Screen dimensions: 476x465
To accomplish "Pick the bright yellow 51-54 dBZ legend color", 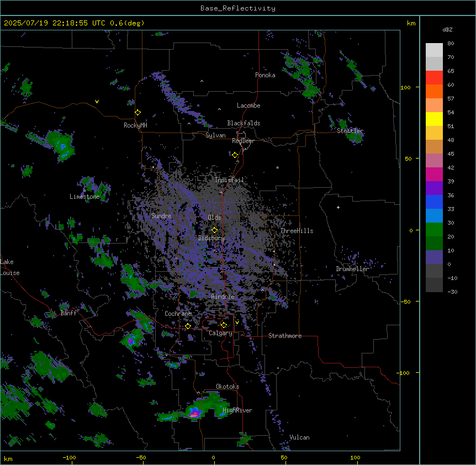I will tap(434, 119).
